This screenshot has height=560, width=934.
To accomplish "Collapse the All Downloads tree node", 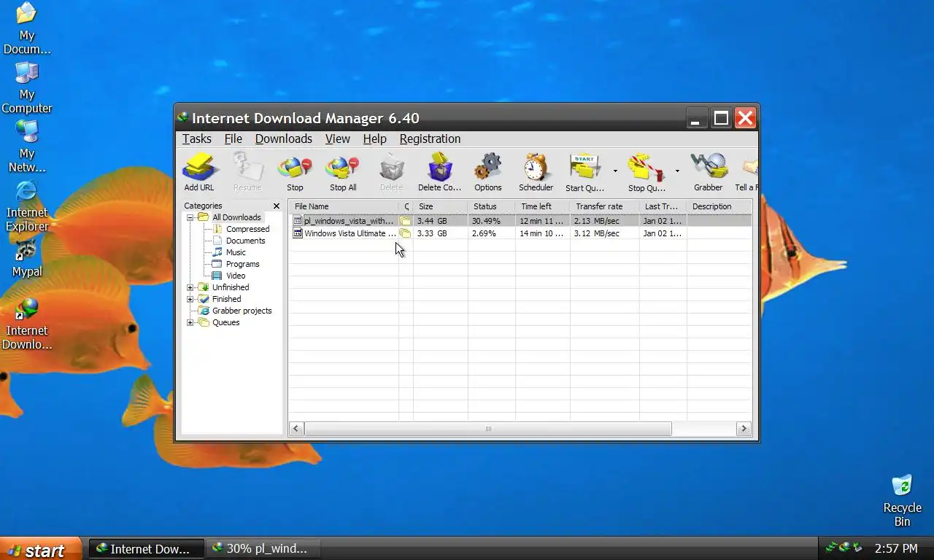I will point(190,217).
